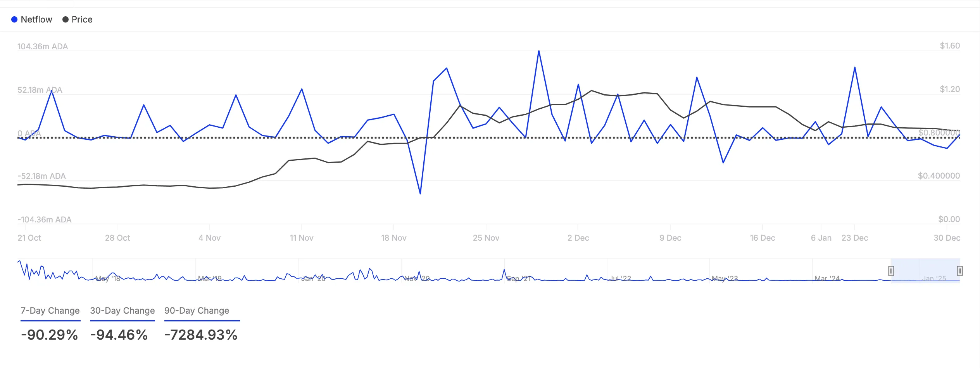Click the -7284.93% change value

[201, 335]
